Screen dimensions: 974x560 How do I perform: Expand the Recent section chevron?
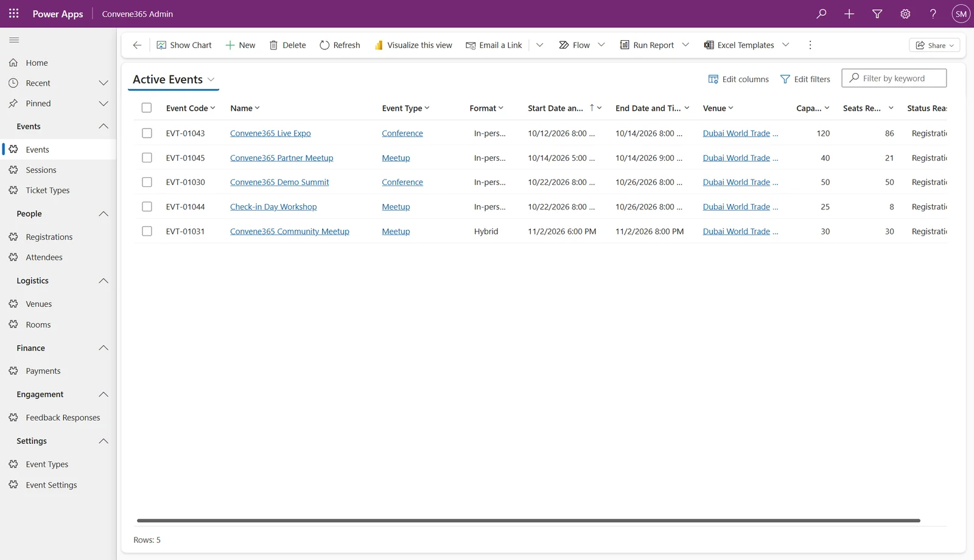point(103,83)
